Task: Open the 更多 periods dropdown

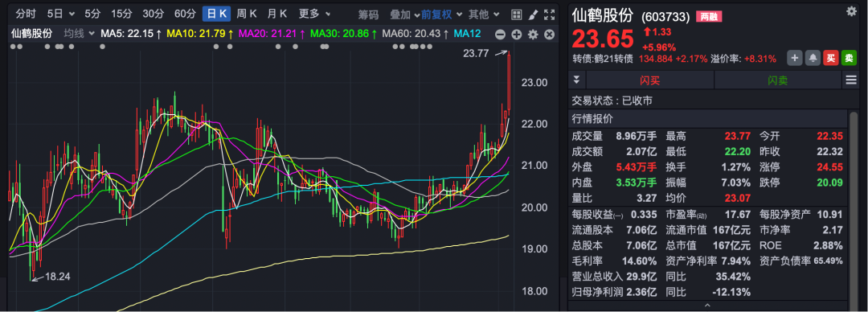Action: pos(314,14)
